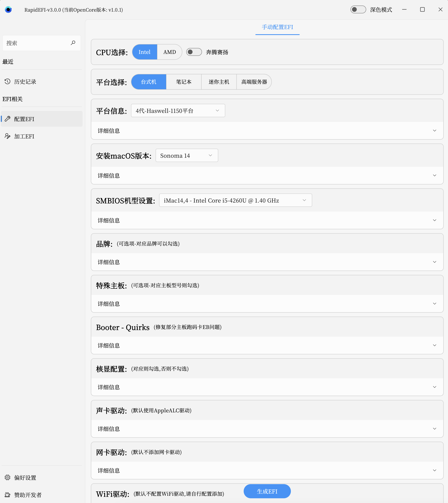Open 历史记录 in the sidebar

tap(42, 81)
